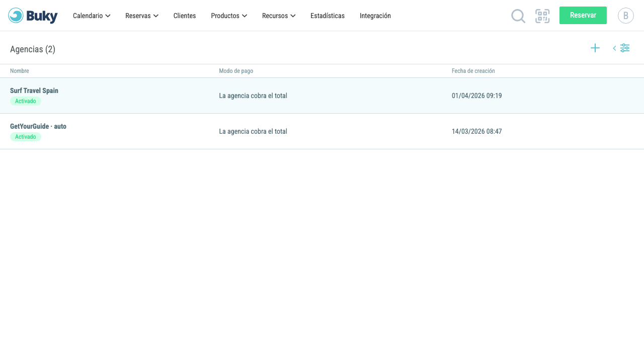This screenshot has width=644, height=362.
Task: Click Activado badge under GetYourGuide
Action: (26, 137)
